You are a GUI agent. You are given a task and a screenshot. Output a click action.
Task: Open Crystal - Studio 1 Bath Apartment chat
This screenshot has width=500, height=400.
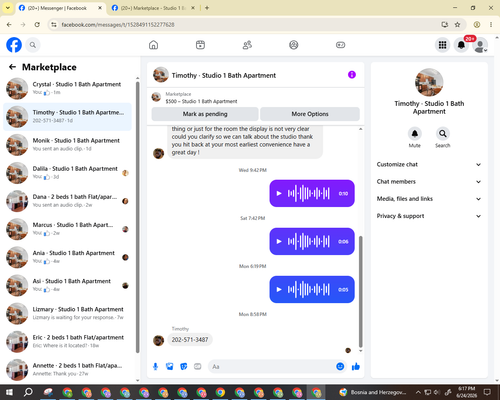pyautogui.click(x=67, y=88)
